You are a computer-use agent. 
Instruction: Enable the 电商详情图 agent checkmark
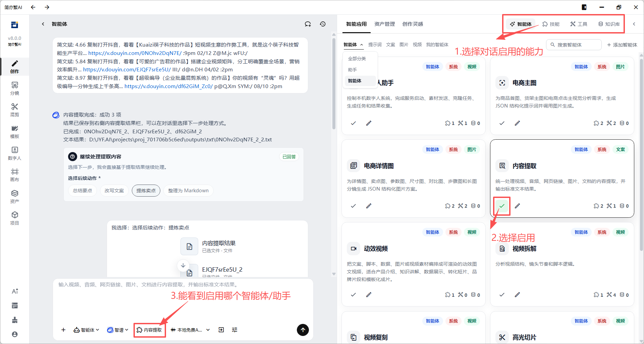353,206
